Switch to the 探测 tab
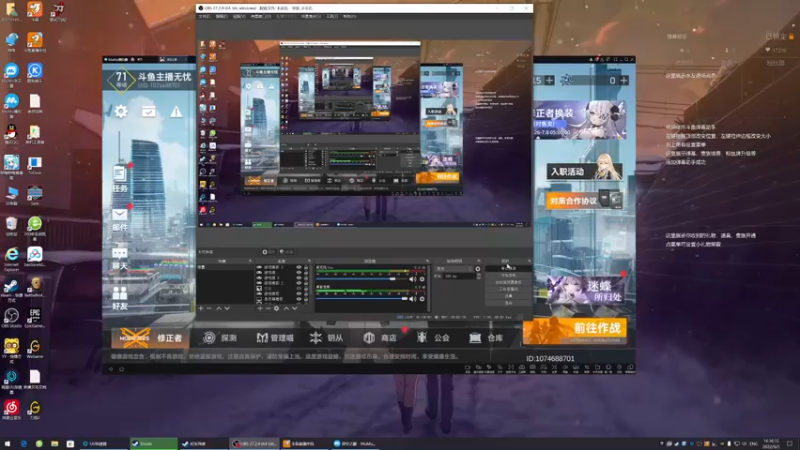 220,338
